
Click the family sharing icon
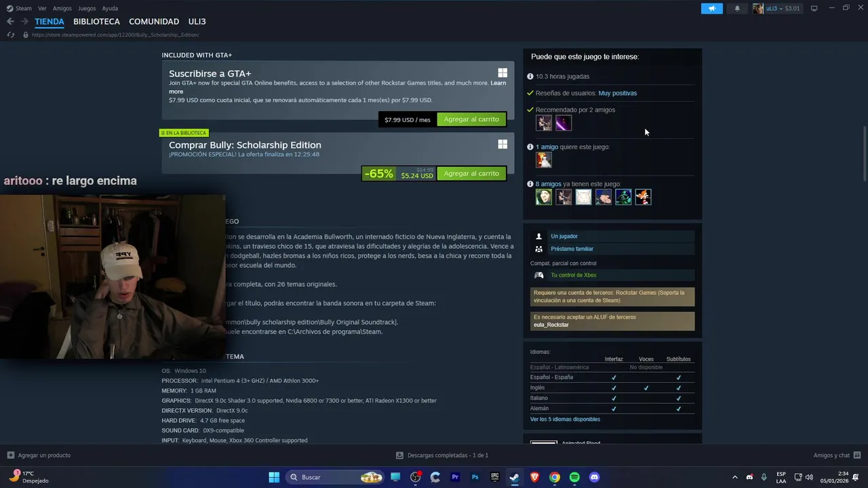coord(538,249)
